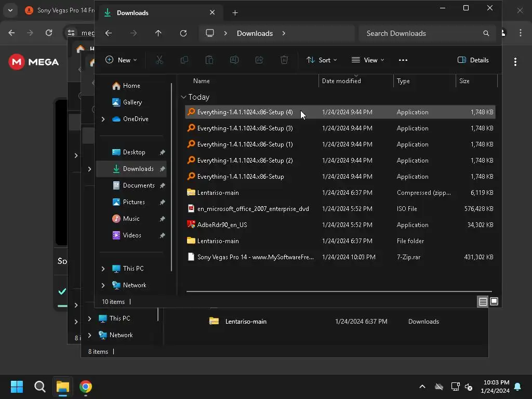Unpin Music from Quick access
The width and height of the screenshot is (532, 399).
[162, 219]
